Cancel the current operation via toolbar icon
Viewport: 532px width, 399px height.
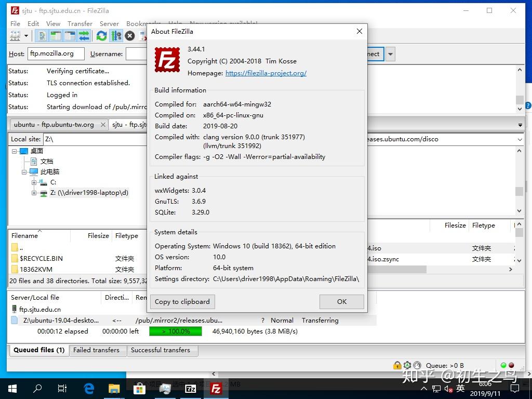[x=129, y=36]
